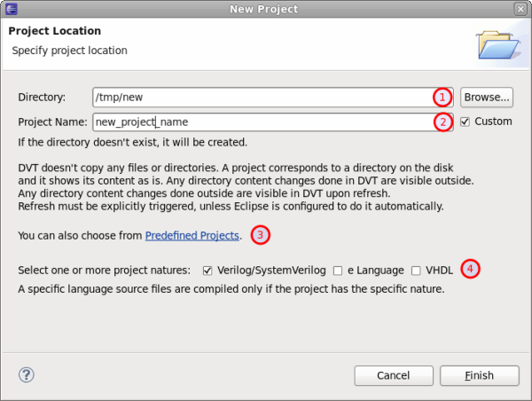
Task: Click red annotation marker 2
Action: (442, 122)
